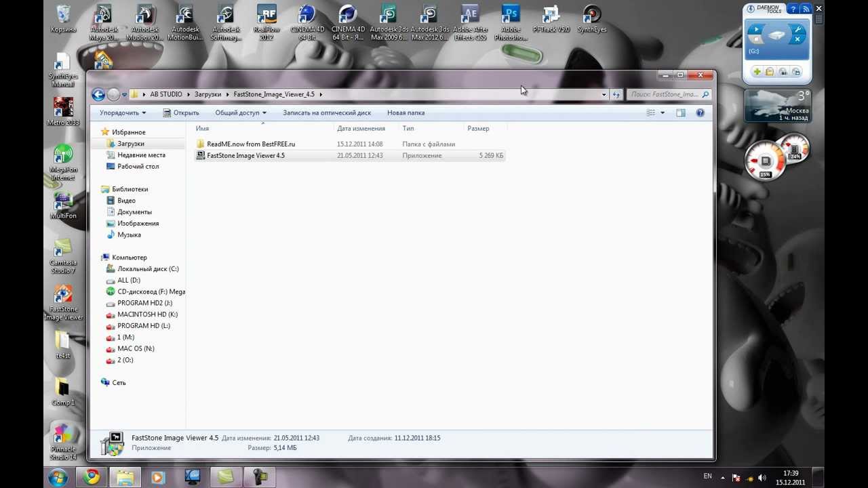Viewport: 868px width, 488px height.
Task: Open the Корзина recycle bin desktop icon
Action: coord(63,18)
